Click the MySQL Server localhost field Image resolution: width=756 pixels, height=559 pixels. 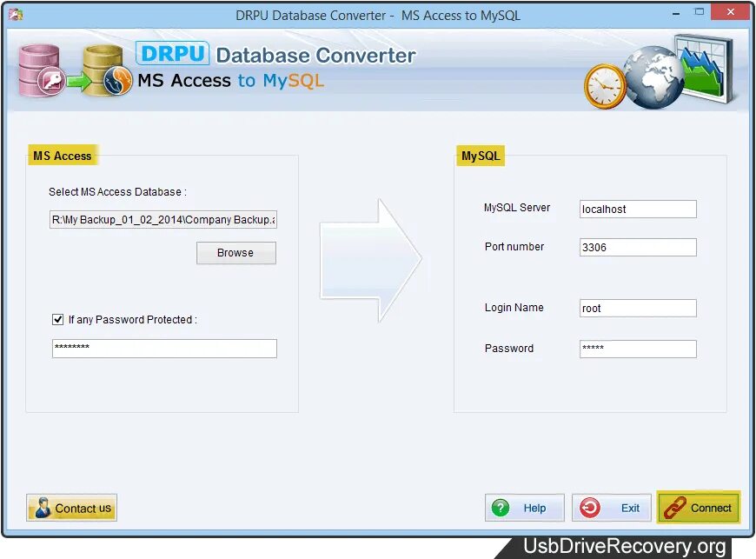(637, 209)
